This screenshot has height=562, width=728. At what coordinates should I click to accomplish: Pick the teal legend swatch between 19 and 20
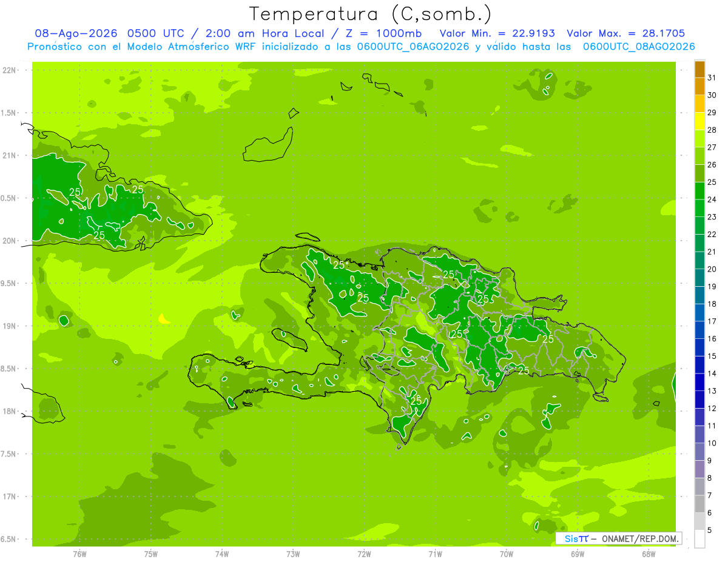coord(699,278)
